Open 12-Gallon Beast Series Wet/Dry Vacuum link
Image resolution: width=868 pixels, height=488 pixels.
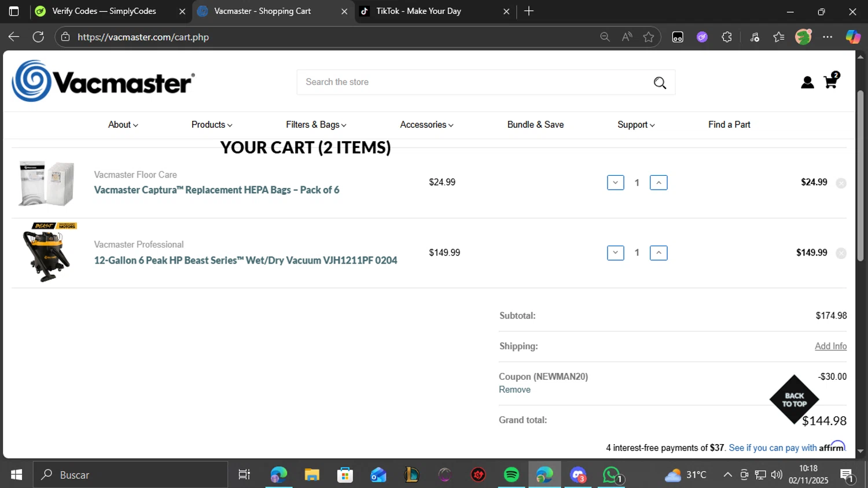click(245, 260)
